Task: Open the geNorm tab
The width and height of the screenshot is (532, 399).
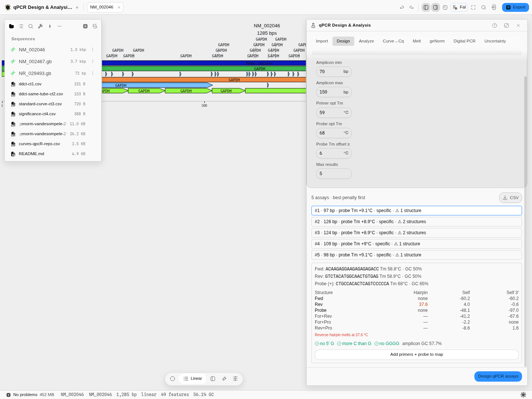Action: (437, 41)
